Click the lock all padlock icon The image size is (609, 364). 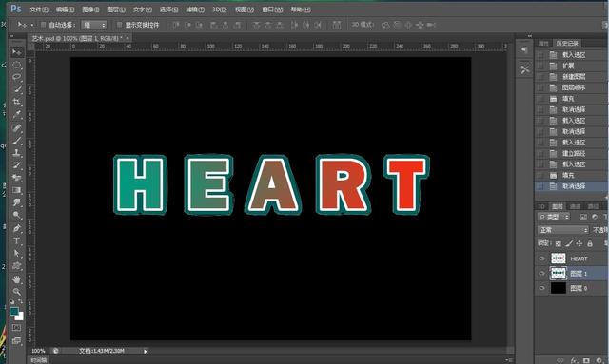(x=590, y=243)
